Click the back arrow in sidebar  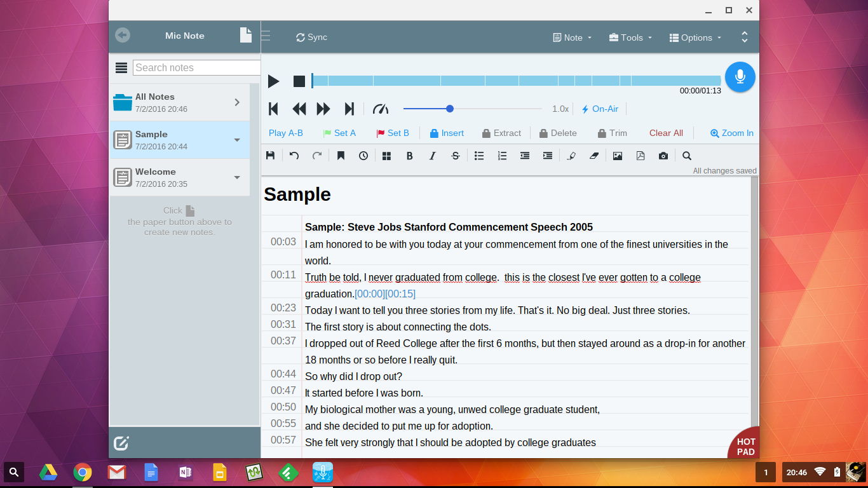(x=123, y=35)
